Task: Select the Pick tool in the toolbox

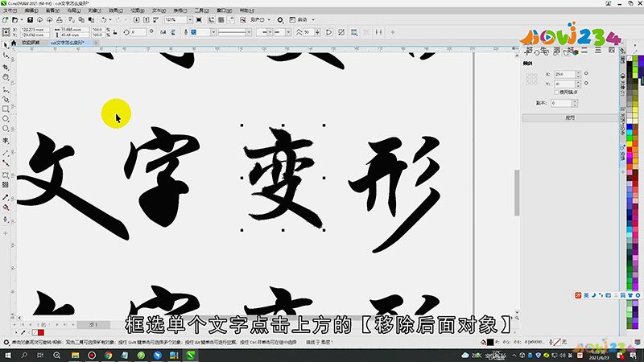Action: pos(6,45)
